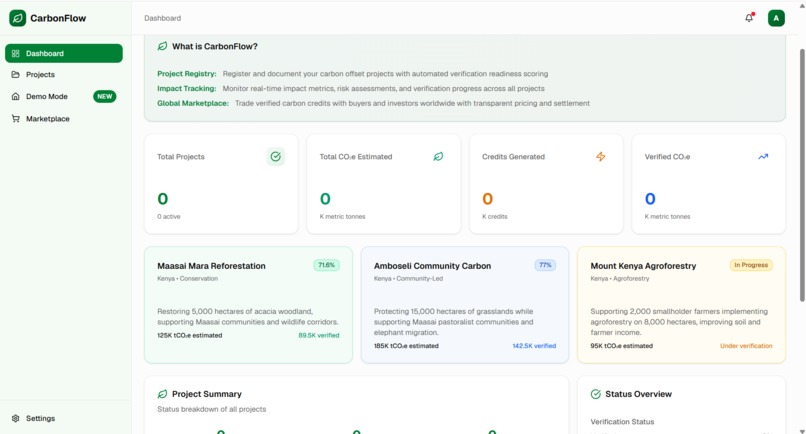
Task: Click the NEW badge next to Demo Mode
Action: 105,96
